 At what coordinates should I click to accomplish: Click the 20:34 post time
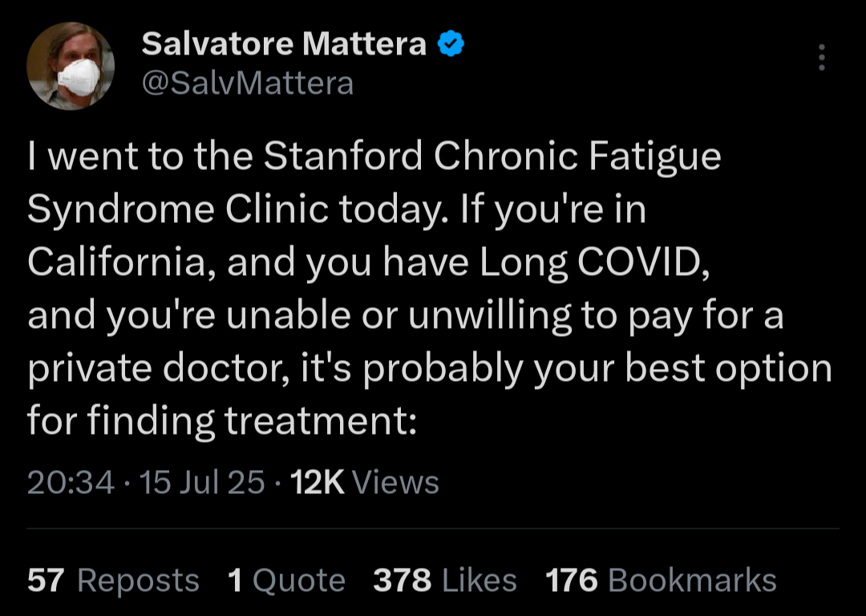tap(71, 482)
